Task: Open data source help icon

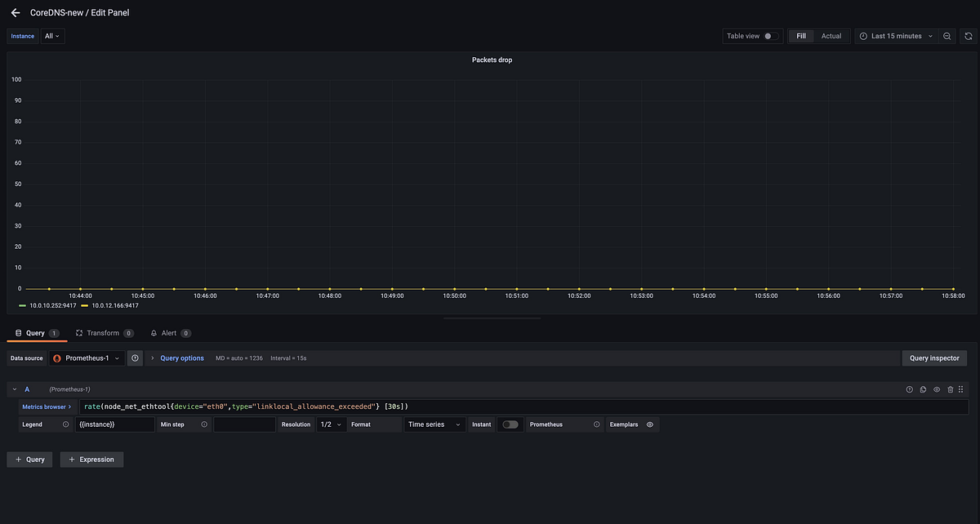Action: (x=136, y=358)
